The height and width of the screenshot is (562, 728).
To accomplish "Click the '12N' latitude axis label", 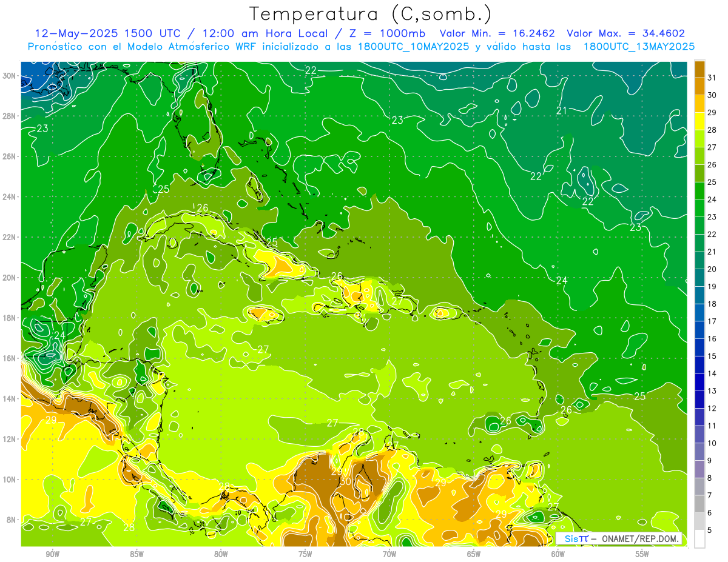I will 10,439.
